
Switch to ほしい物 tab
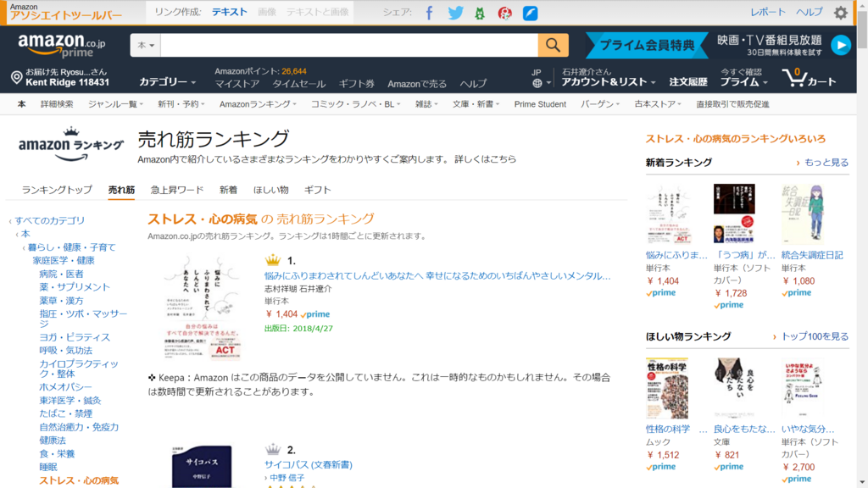coord(270,190)
